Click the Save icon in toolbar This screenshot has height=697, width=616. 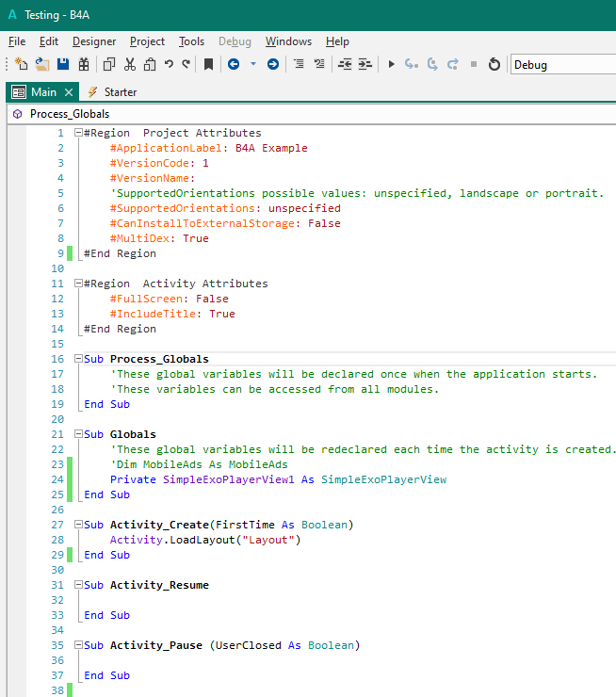tap(63, 64)
